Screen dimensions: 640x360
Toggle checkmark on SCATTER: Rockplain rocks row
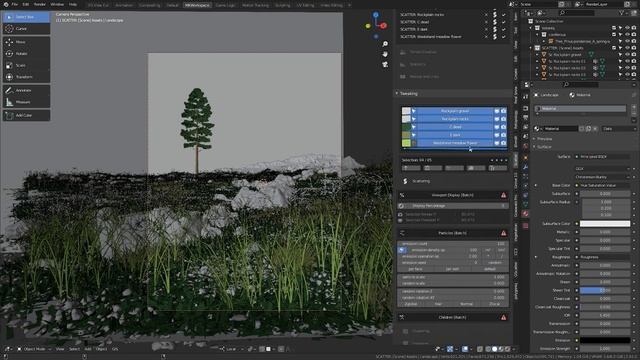click(x=503, y=15)
